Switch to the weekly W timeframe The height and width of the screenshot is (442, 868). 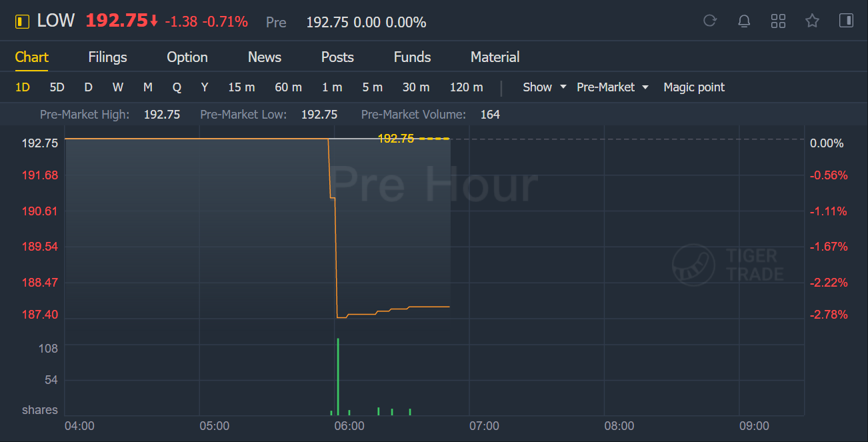tap(118, 87)
